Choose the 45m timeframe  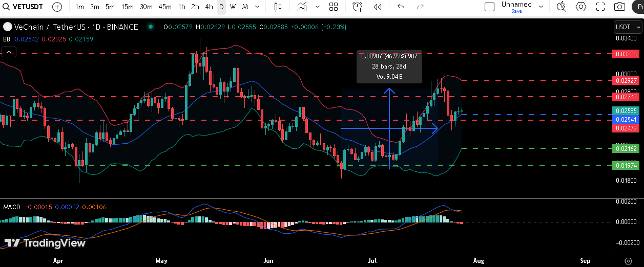[165, 7]
